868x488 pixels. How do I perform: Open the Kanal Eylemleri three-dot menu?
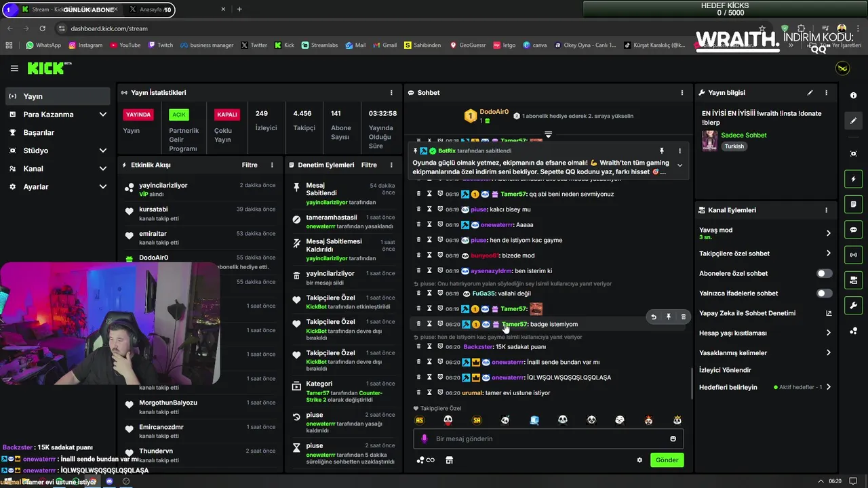click(x=826, y=210)
